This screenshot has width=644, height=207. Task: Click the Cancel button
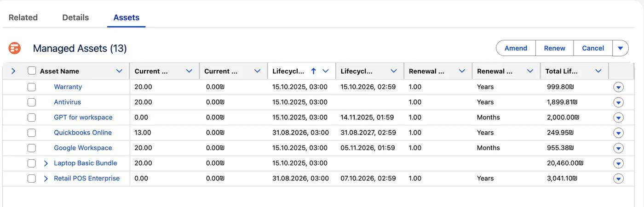[593, 48]
